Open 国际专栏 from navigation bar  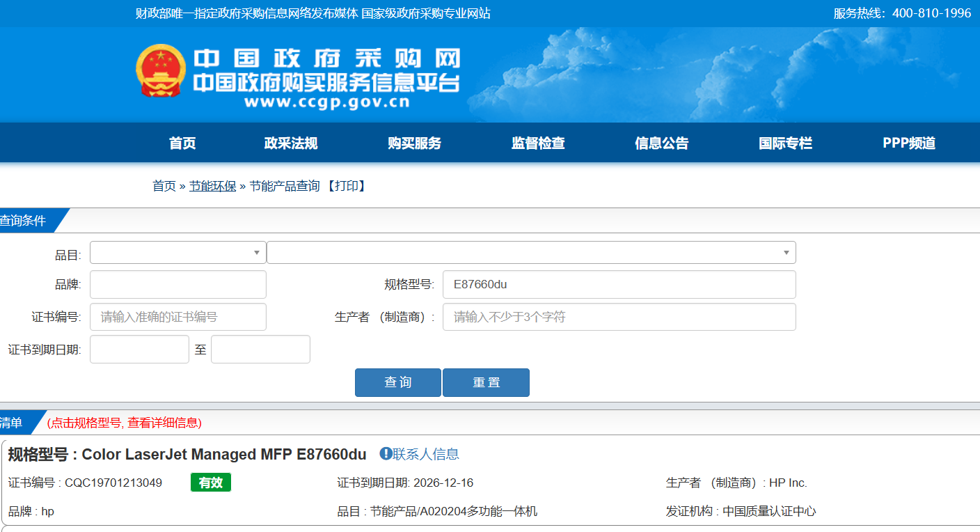pos(785,143)
